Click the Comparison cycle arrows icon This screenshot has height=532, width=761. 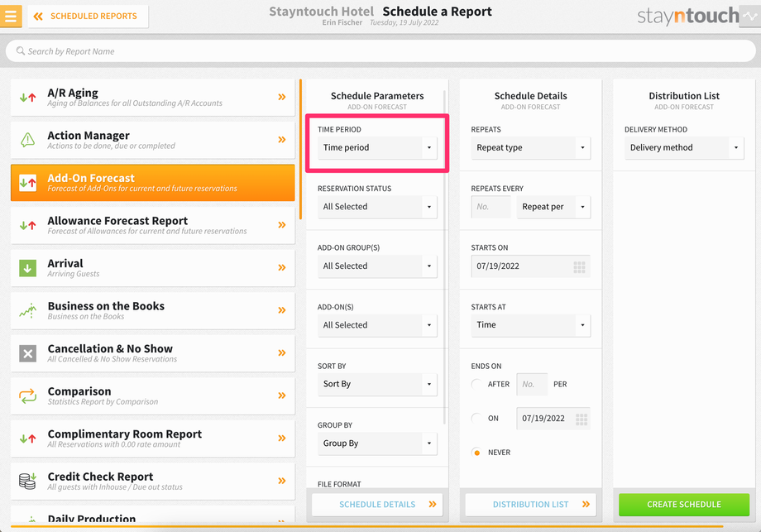27,396
